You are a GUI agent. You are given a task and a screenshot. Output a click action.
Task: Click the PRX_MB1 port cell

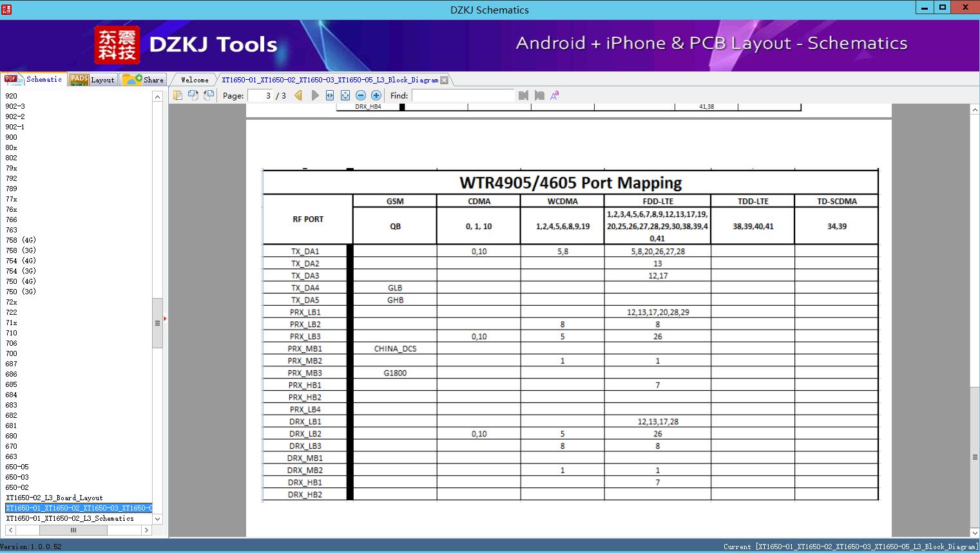305,349
